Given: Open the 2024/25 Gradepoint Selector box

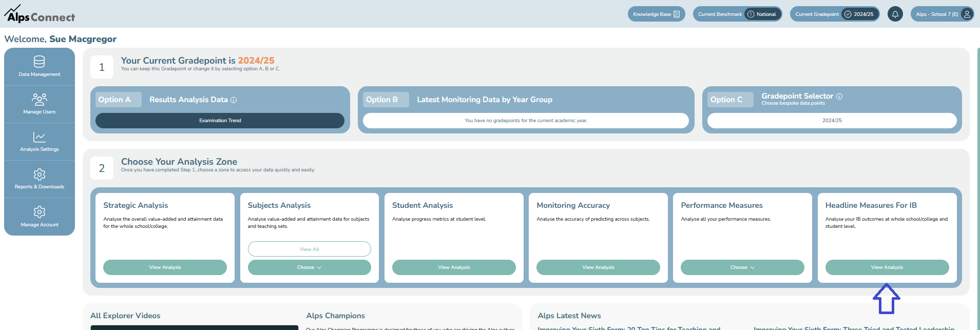Looking at the screenshot, I should point(832,121).
